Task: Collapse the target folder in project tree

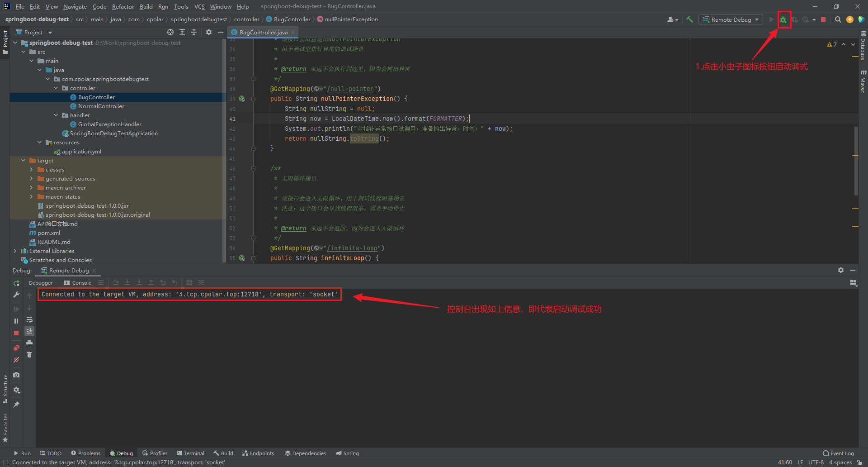Action: 24,161
